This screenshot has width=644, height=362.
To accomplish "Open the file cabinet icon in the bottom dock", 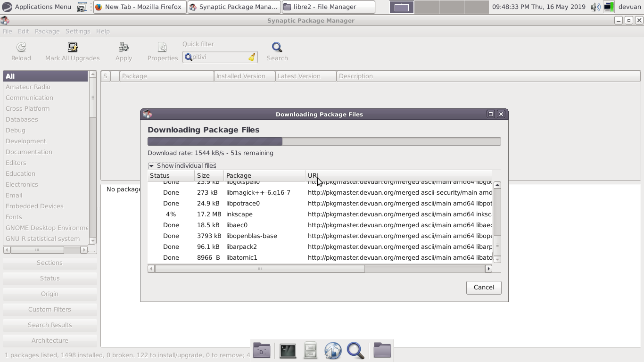I will point(310,350).
